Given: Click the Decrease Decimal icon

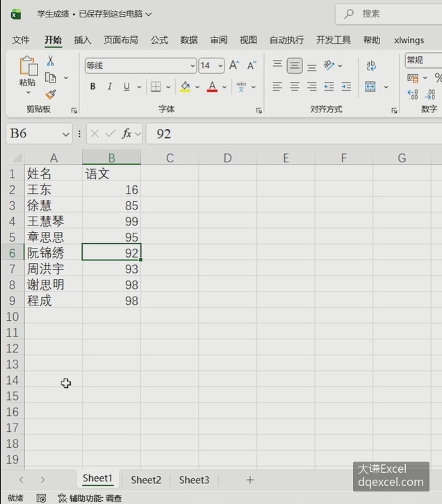Looking at the screenshot, I should [430, 94].
